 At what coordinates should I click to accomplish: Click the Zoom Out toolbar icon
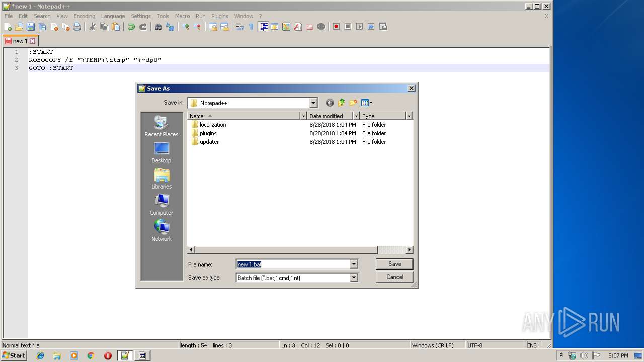click(197, 27)
